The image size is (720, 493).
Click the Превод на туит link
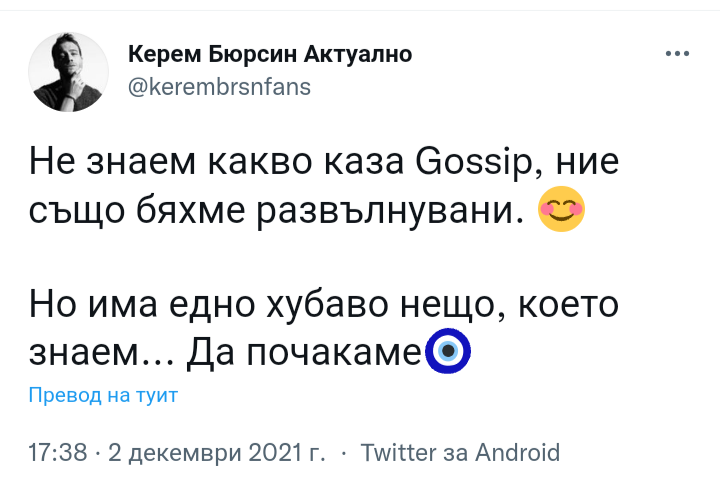(103, 394)
